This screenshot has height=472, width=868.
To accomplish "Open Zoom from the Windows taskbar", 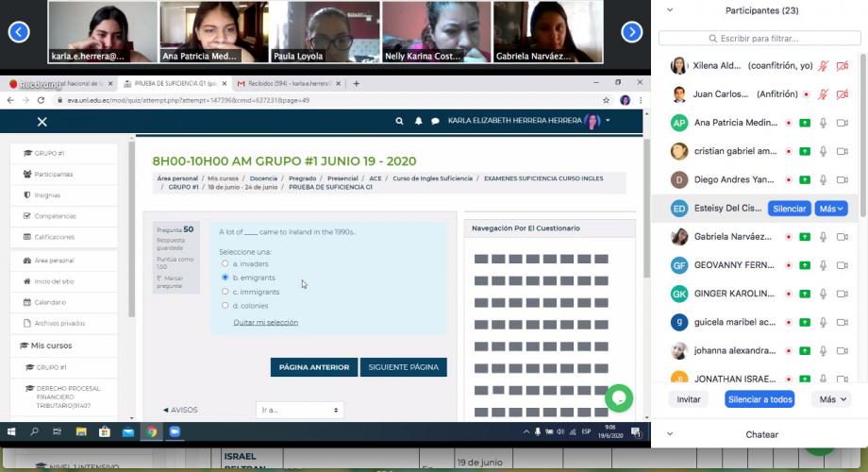I will (175, 431).
